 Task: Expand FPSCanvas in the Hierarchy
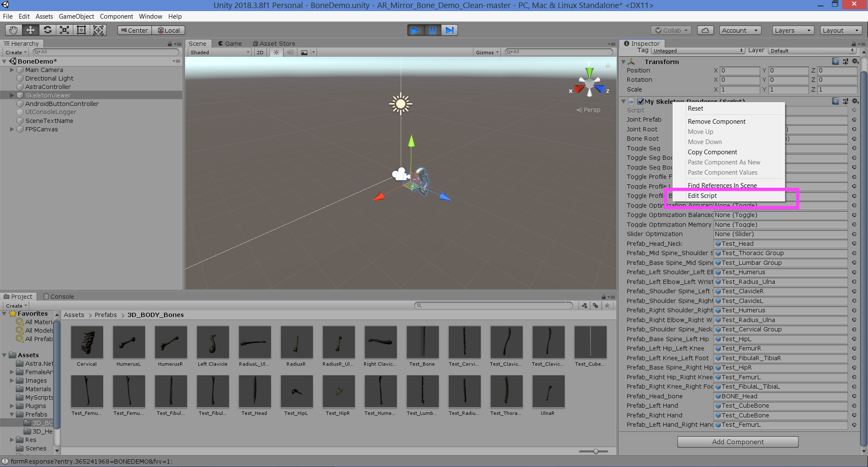[x=11, y=129]
